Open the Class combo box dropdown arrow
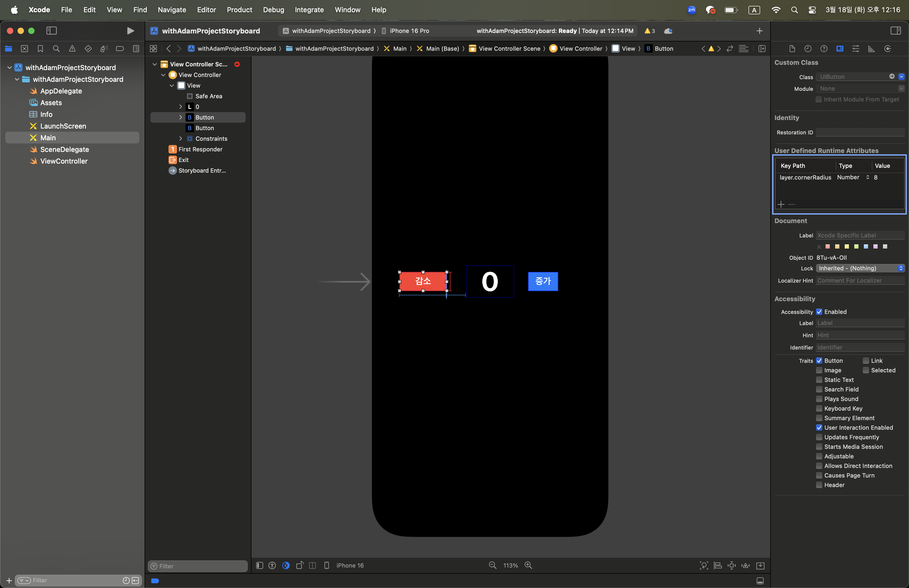Viewport: 909px width, 588px height. (x=901, y=77)
